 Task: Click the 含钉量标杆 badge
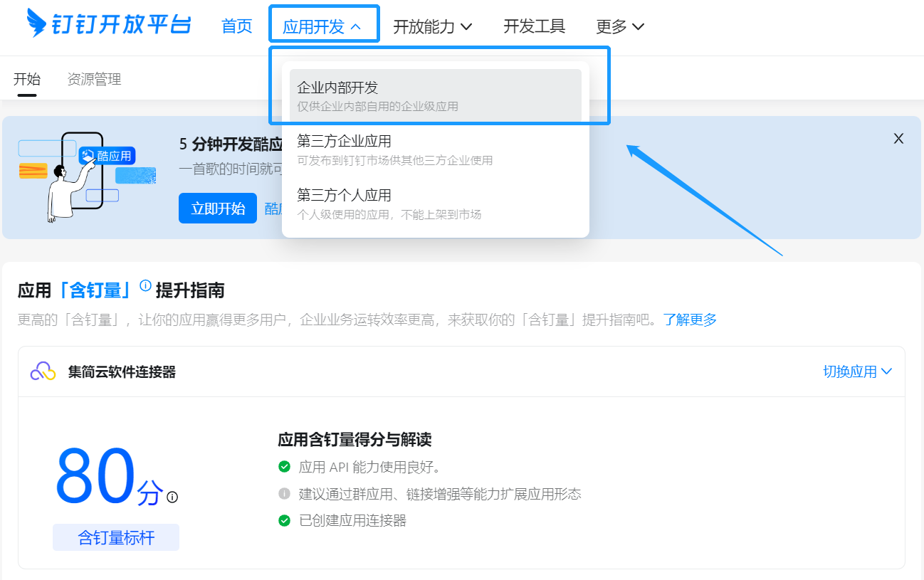click(x=116, y=537)
